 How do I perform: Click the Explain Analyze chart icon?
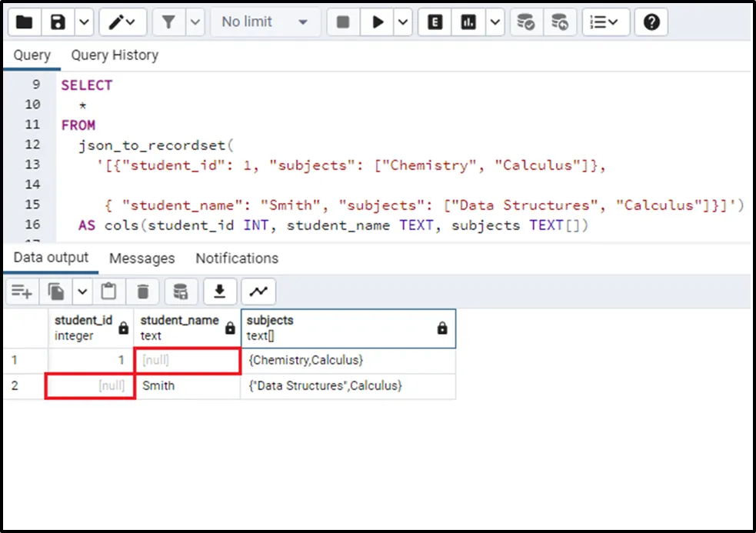pyautogui.click(x=468, y=22)
